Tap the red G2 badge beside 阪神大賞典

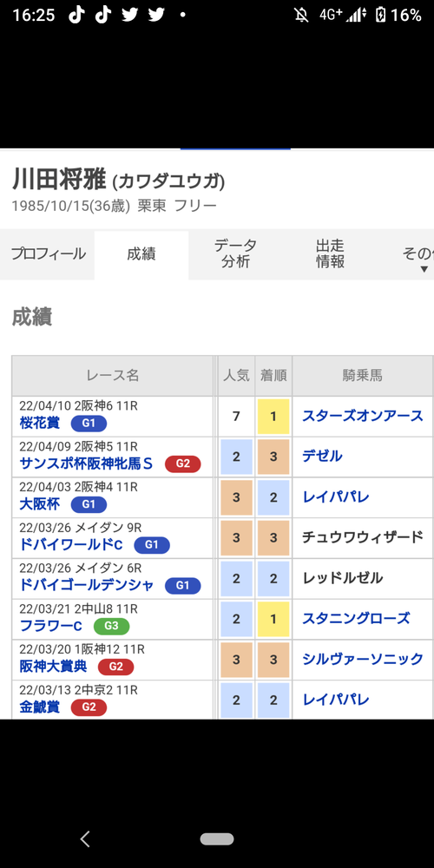pyautogui.click(x=115, y=667)
